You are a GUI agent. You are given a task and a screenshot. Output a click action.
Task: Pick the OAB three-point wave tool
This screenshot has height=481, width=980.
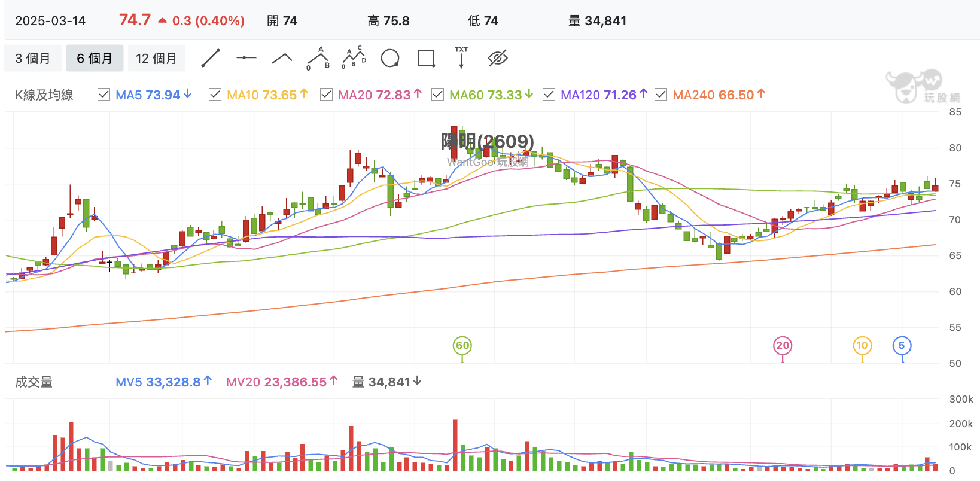tap(318, 58)
